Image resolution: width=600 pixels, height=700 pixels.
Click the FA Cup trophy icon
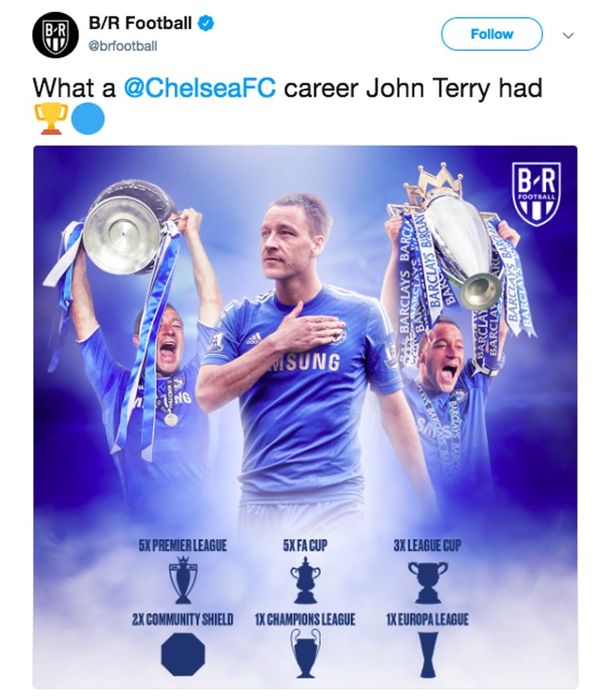coord(304,582)
